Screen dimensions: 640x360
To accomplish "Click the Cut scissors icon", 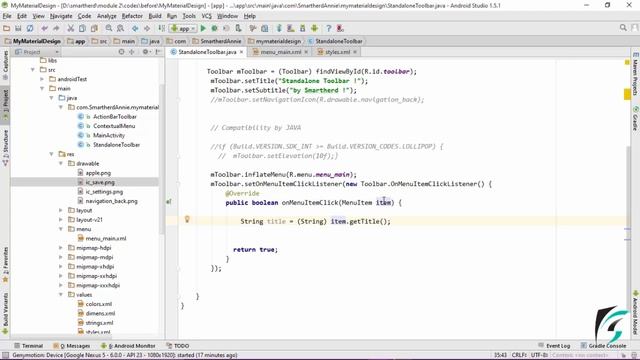I will pos(71,28).
